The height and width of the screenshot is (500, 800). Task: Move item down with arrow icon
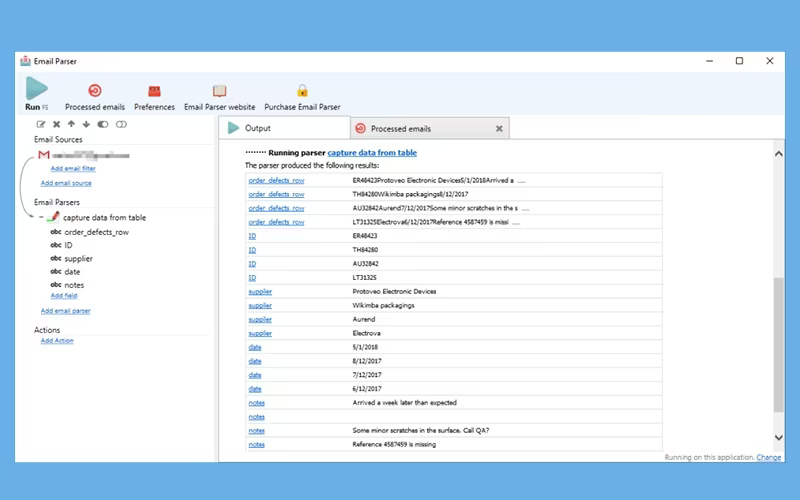pyautogui.click(x=86, y=124)
